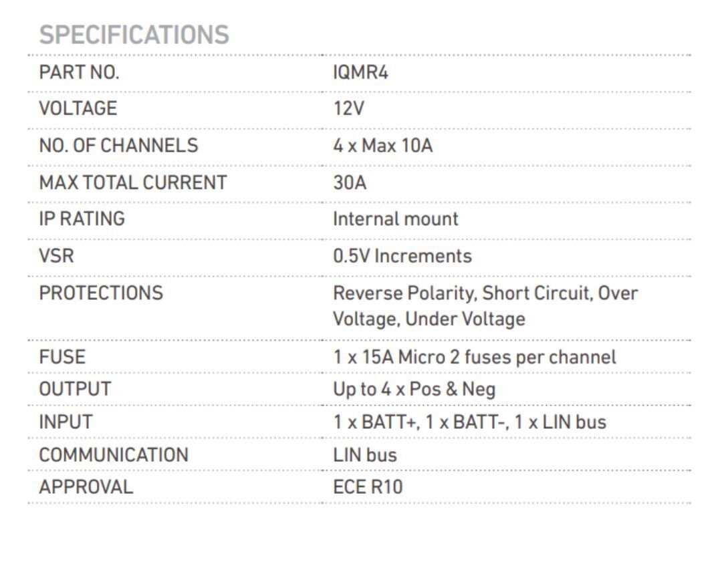
Task: Select the 0.5V Increments value
Action: click(402, 256)
